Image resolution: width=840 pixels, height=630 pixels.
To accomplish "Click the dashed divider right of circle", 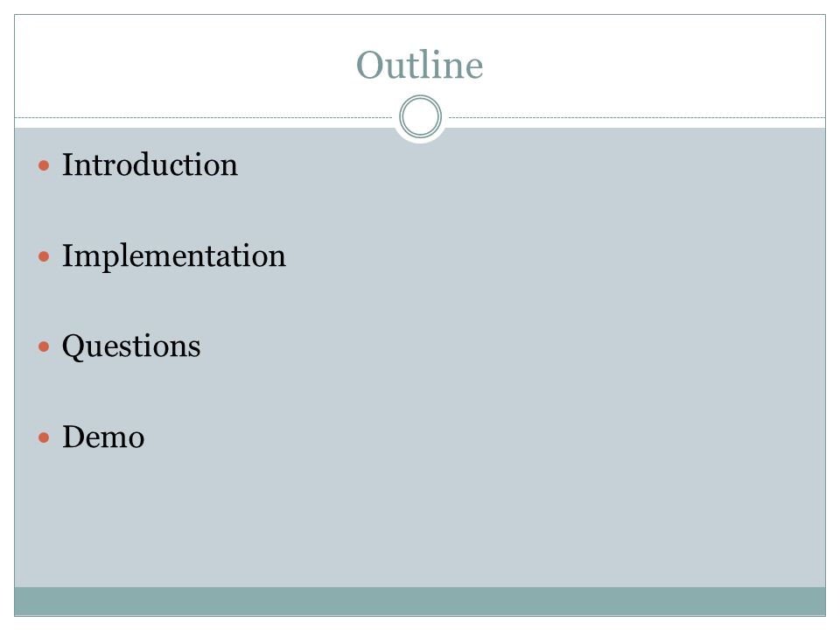I will (637, 117).
